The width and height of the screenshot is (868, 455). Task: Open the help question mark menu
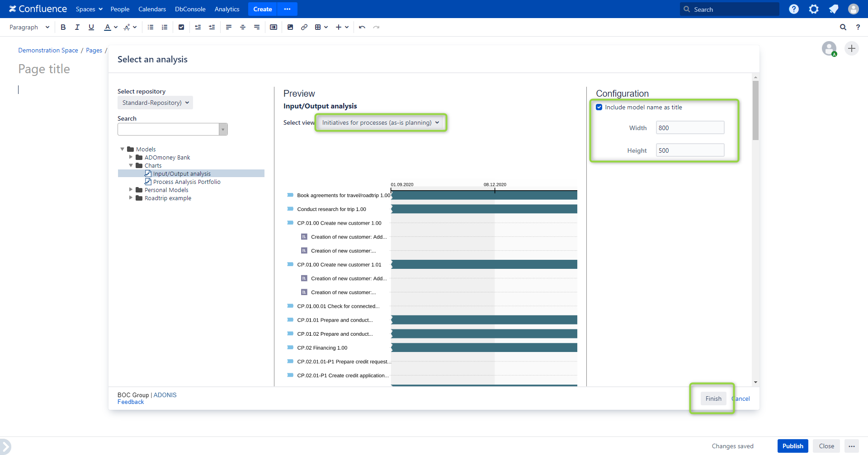794,9
